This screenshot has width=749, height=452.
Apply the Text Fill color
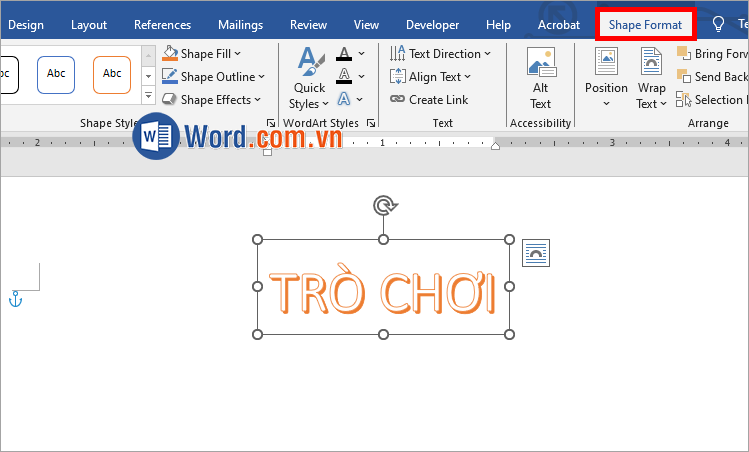(x=344, y=54)
